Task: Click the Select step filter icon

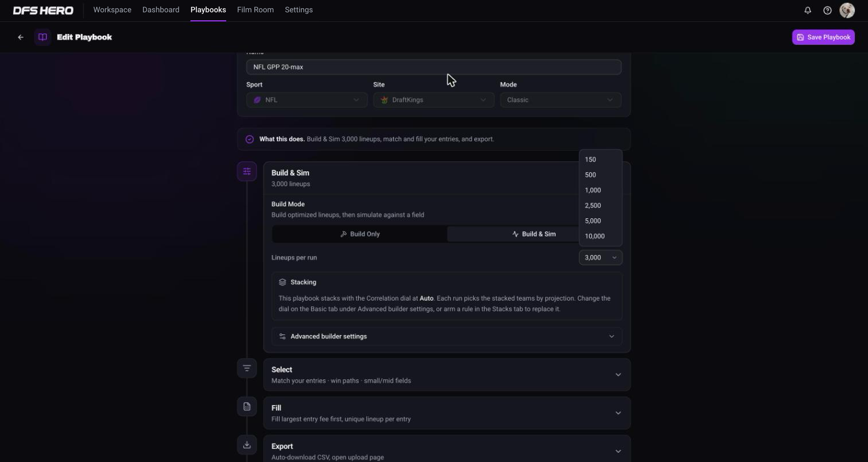Action: pos(247,368)
